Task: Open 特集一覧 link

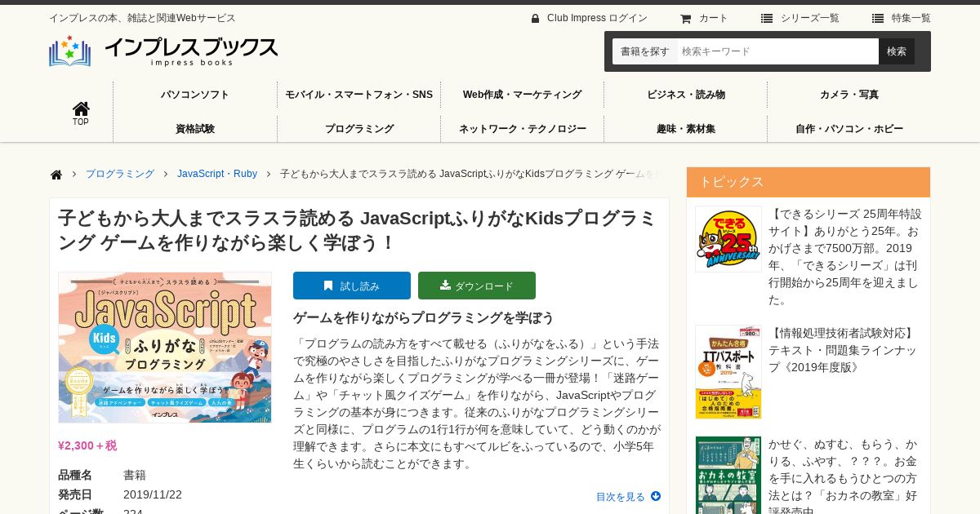Action: pyautogui.click(x=911, y=18)
